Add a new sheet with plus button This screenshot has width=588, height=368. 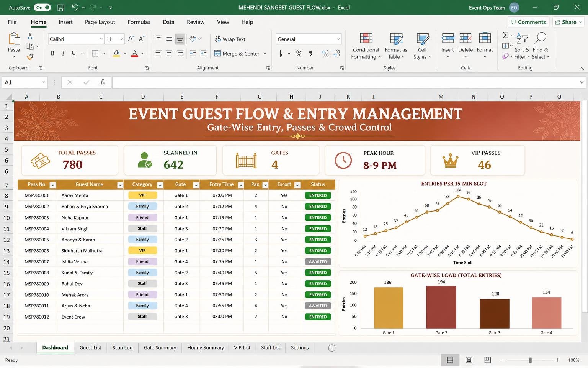(332, 348)
